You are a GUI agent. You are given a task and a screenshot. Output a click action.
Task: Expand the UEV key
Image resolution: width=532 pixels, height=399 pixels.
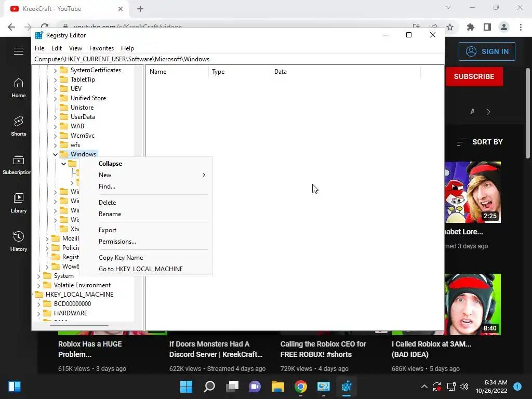[55, 89]
